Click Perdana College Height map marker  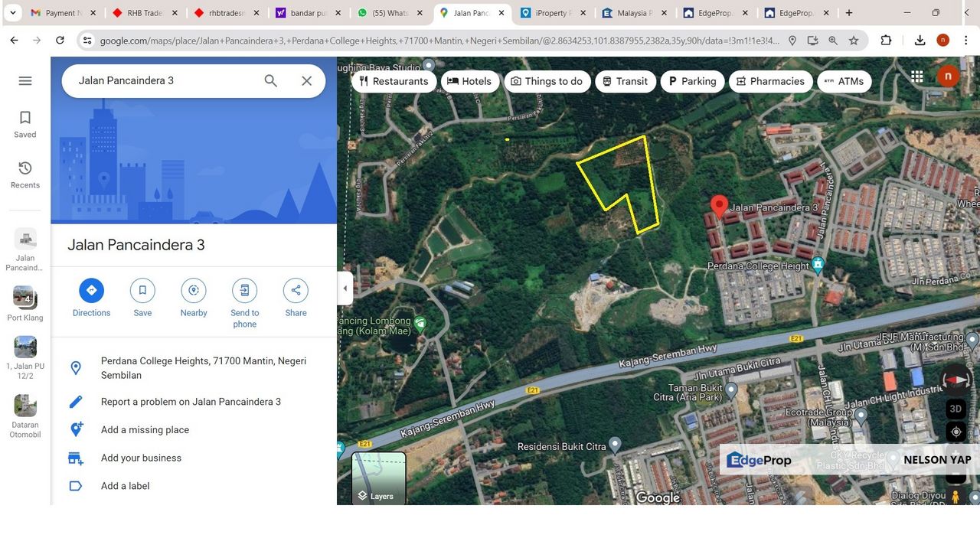[x=818, y=266]
